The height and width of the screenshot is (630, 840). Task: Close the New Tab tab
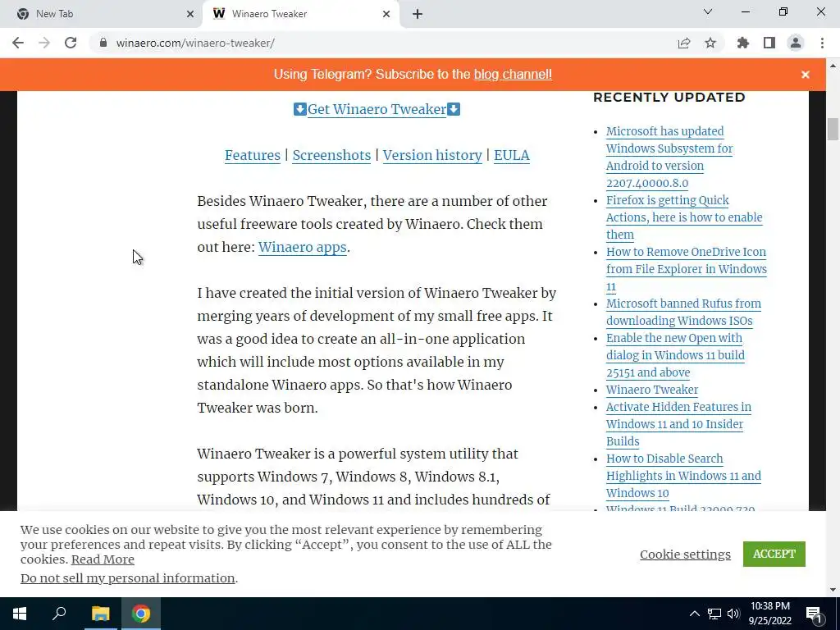(190, 14)
